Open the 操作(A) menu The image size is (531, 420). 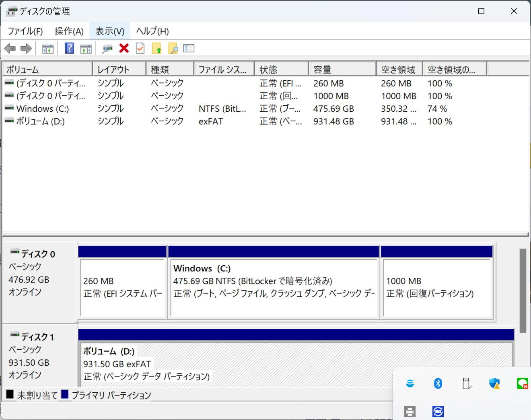pos(69,31)
